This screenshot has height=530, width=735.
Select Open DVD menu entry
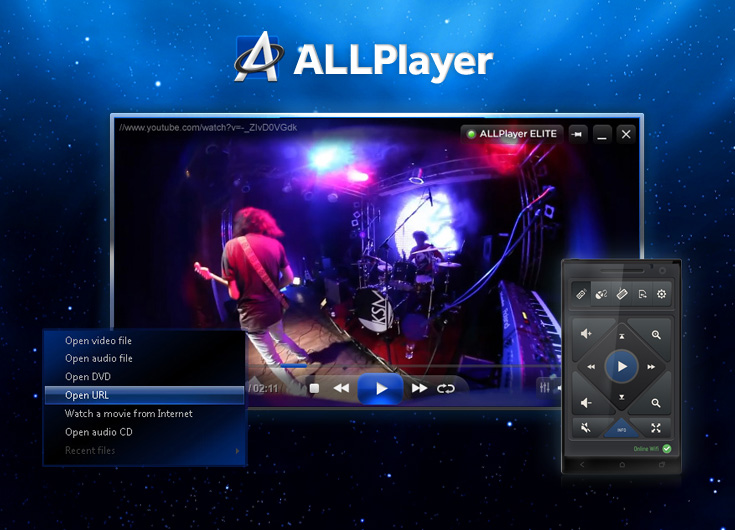click(144, 377)
